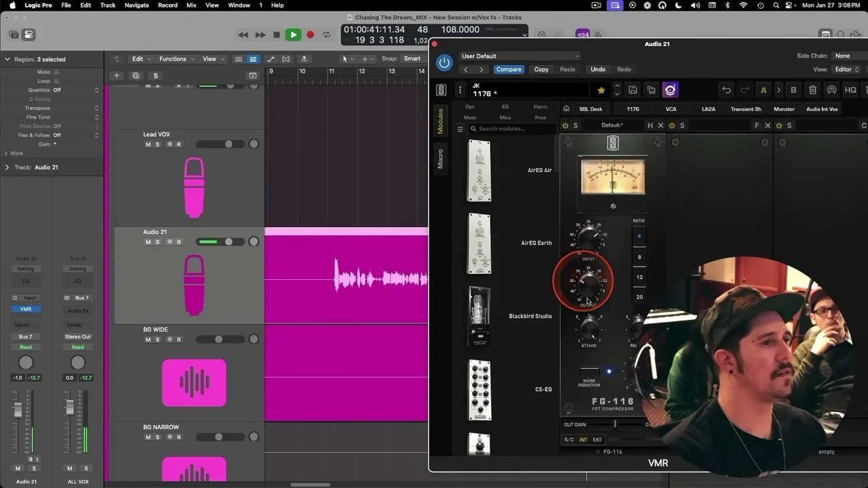
Task: Click the Save As preset icon in VMR
Action: 651,90
